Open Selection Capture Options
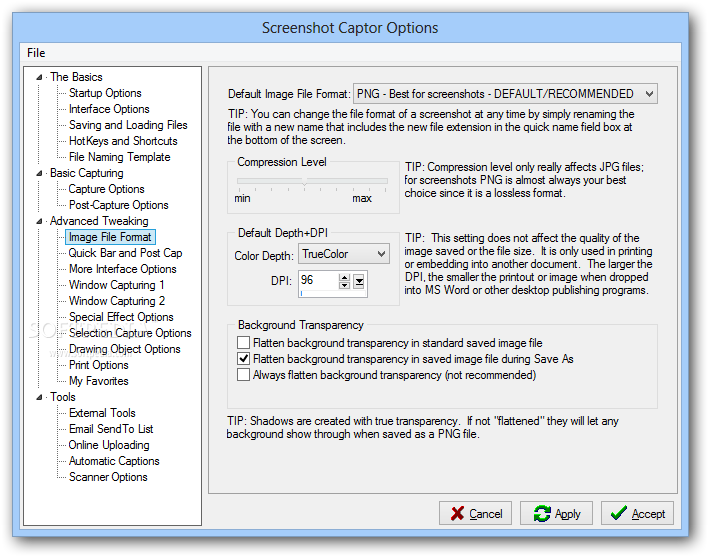Viewport: 709px width, 557px height. [x=130, y=333]
